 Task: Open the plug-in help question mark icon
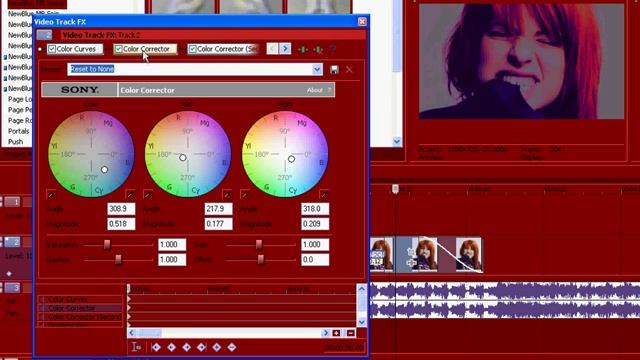[x=333, y=49]
